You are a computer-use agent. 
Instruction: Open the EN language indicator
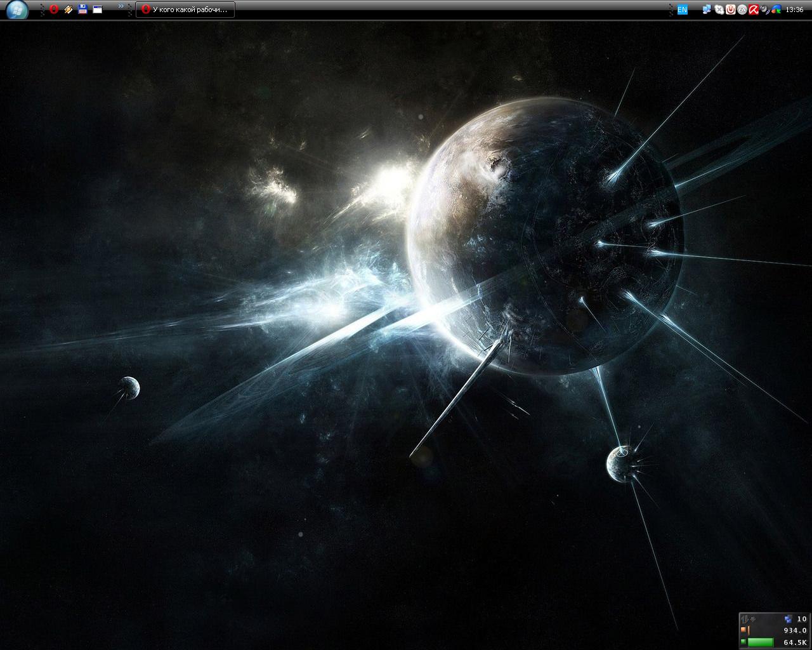pos(682,10)
